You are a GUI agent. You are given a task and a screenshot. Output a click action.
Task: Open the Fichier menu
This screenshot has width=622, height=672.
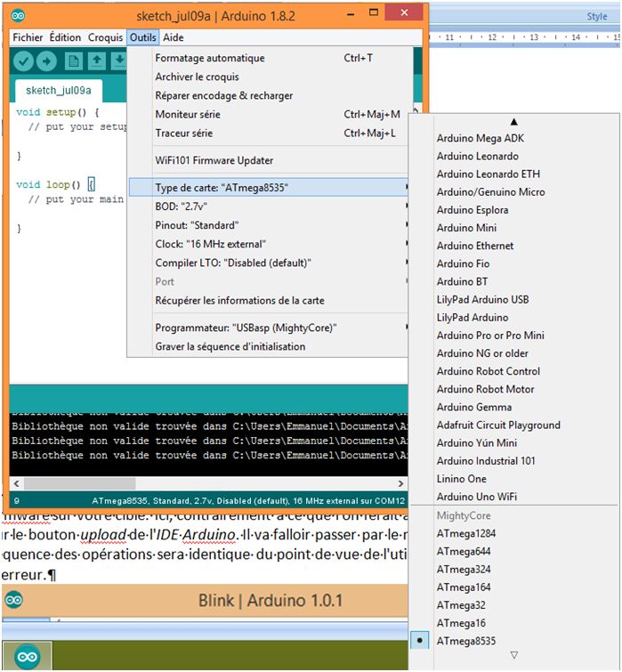point(28,37)
